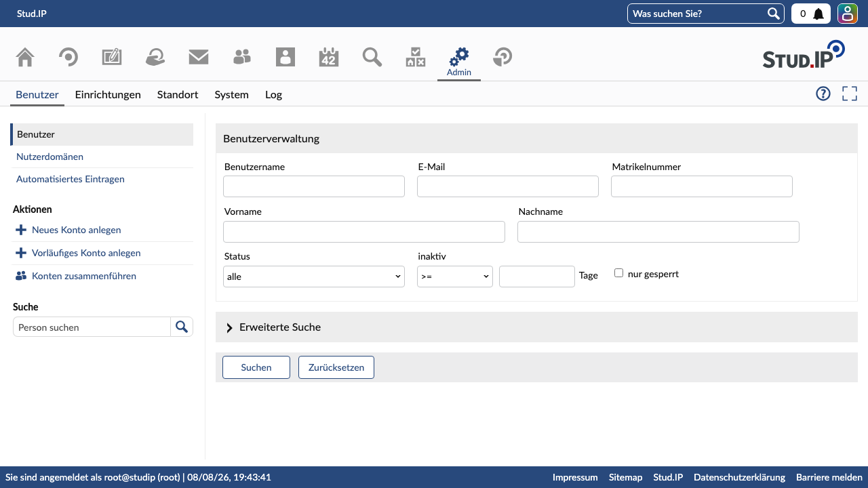Click plus icon next to Neues Konto anlegen
The image size is (868, 488).
(21, 230)
